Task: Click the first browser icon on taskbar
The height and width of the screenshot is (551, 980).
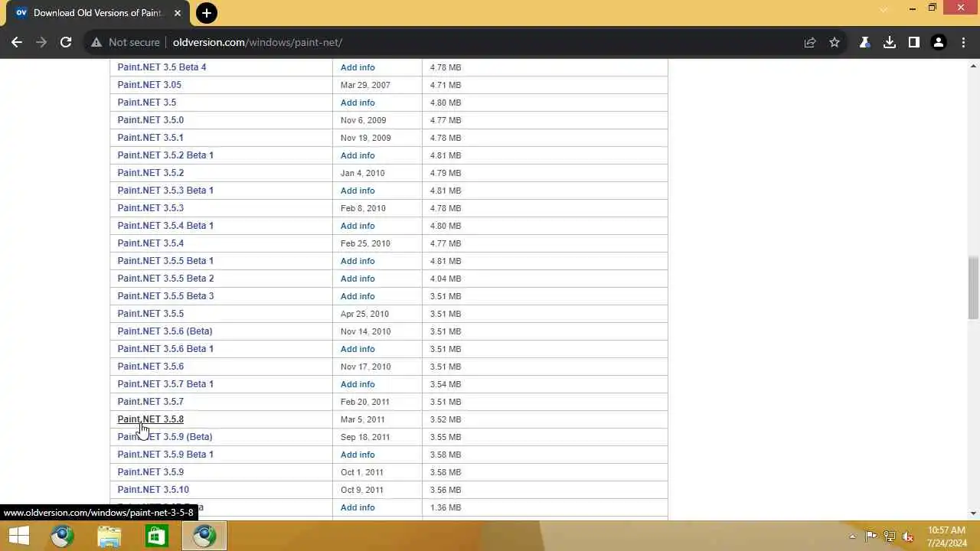Action: coord(63,536)
